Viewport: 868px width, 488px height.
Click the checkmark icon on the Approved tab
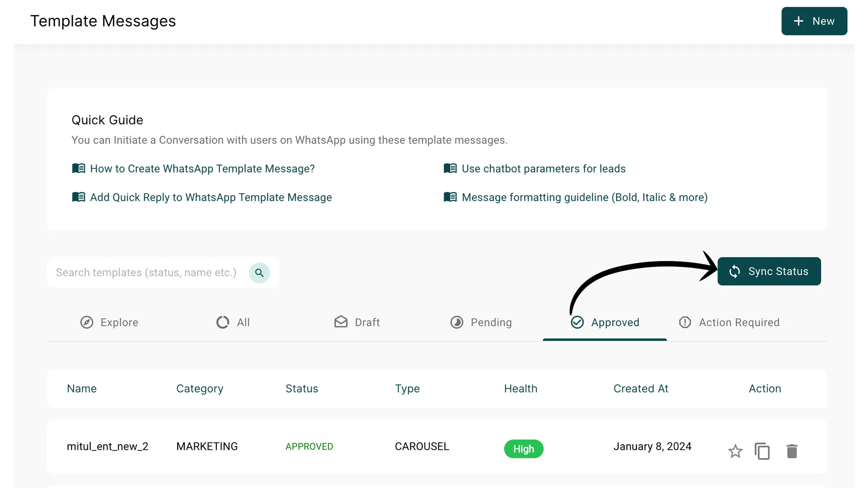click(x=577, y=322)
